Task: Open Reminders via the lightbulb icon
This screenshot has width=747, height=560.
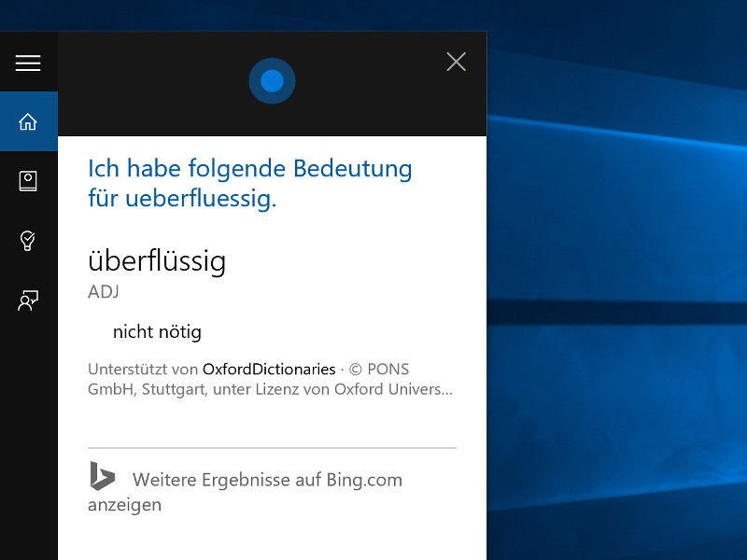Action: [28, 241]
